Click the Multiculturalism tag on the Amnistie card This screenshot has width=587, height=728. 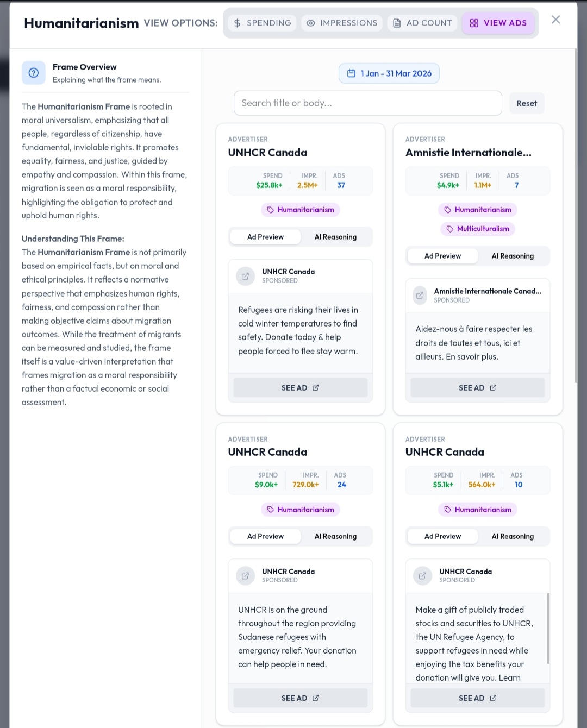(x=477, y=229)
